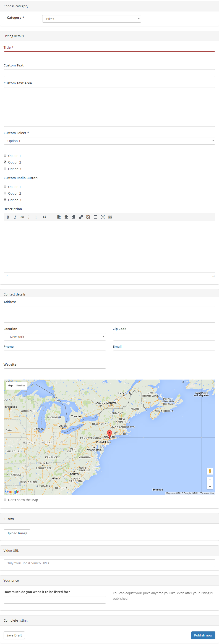Center align text in Description editor

[66, 217]
